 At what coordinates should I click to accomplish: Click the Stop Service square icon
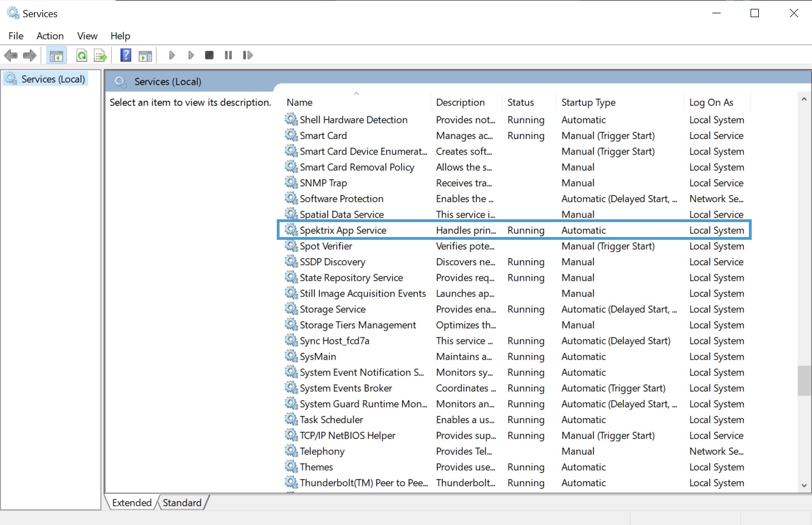click(x=209, y=55)
